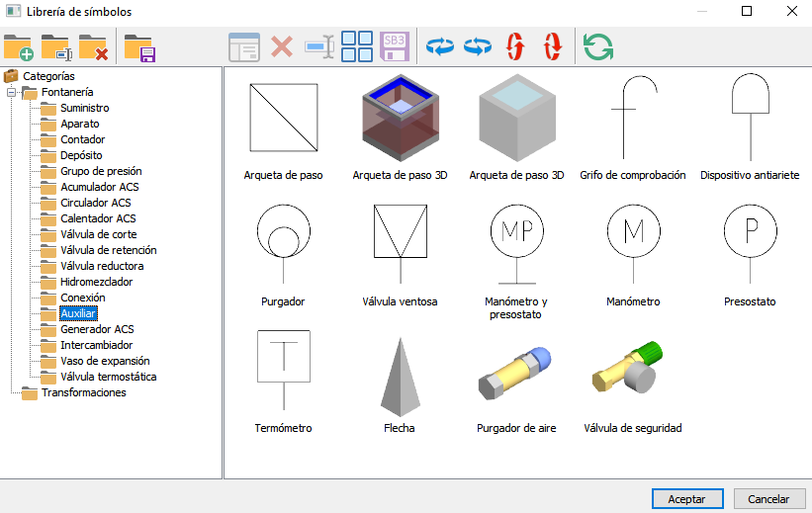Click the delete category folder icon

[93, 47]
